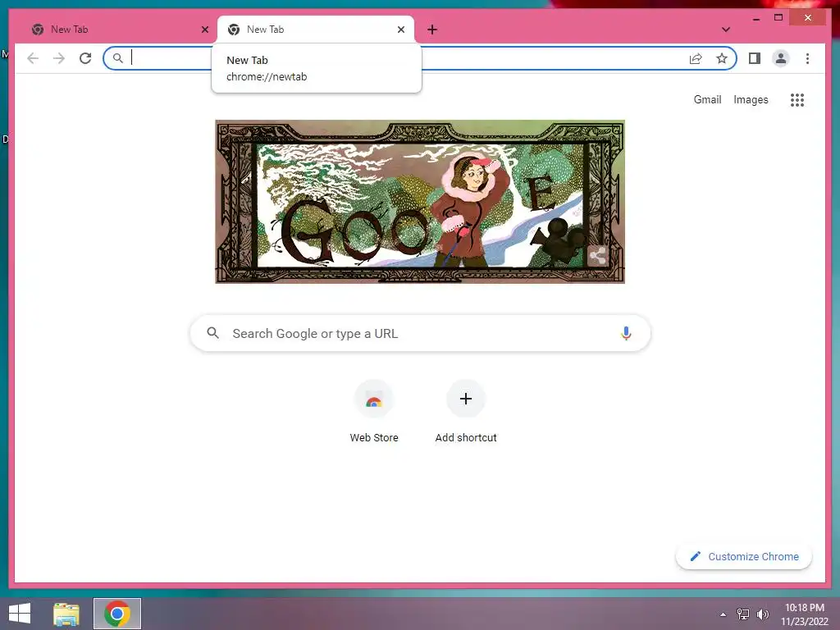Click the Add shortcut plus icon

tap(466, 399)
